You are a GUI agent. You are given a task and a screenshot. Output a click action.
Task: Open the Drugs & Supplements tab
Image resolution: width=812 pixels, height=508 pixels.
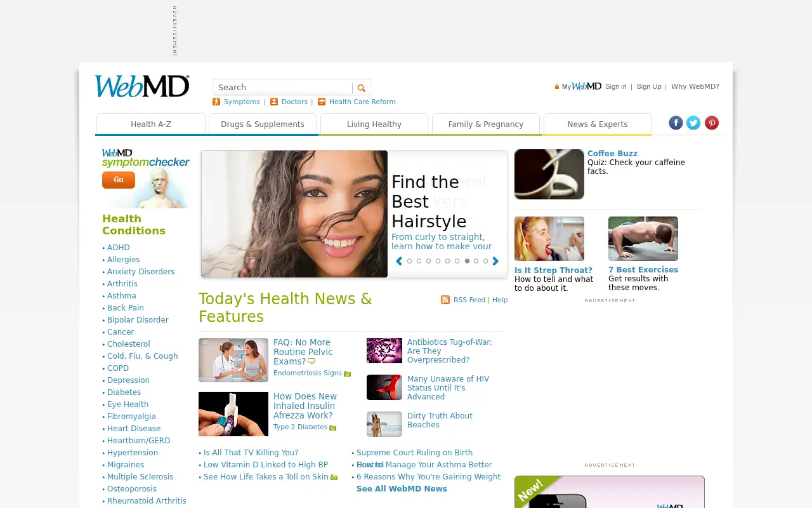pyautogui.click(x=263, y=124)
